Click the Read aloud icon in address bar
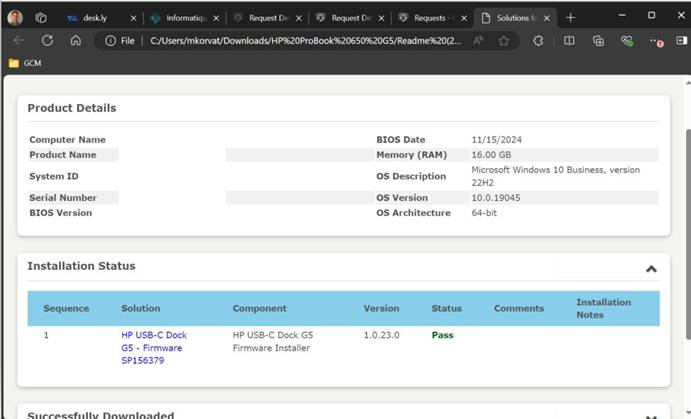Viewport: 691px width, 419px height. (478, 41)
